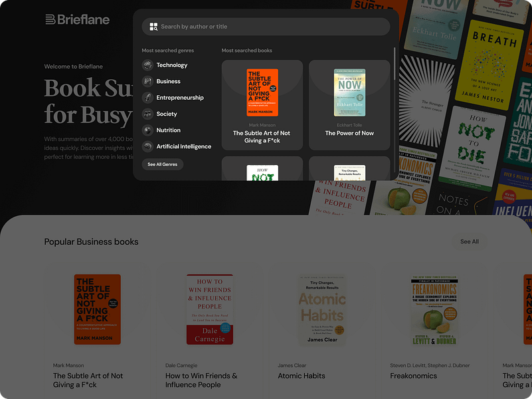532x399 pixels.
Task: Click Most searched genres heading
Action: point(168,51)
